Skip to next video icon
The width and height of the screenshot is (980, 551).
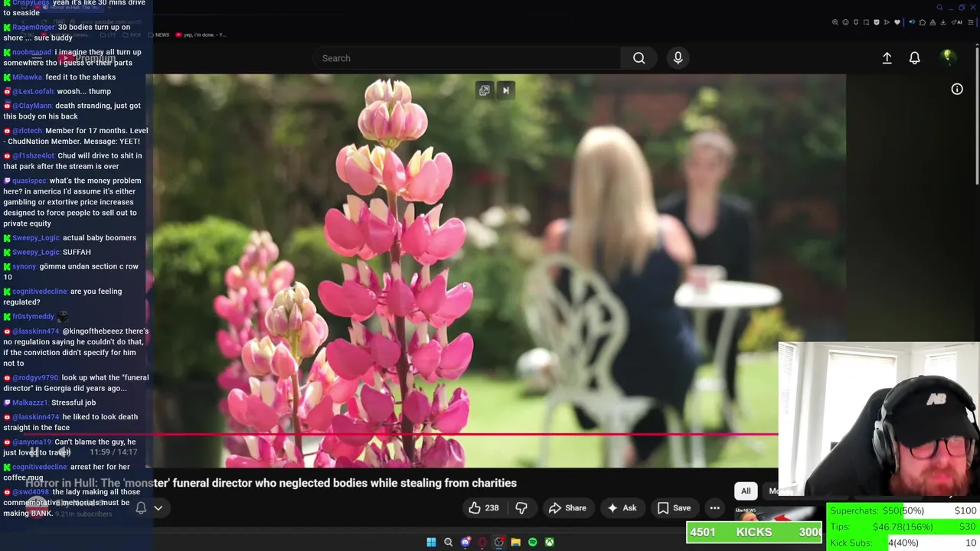[505, 90]
